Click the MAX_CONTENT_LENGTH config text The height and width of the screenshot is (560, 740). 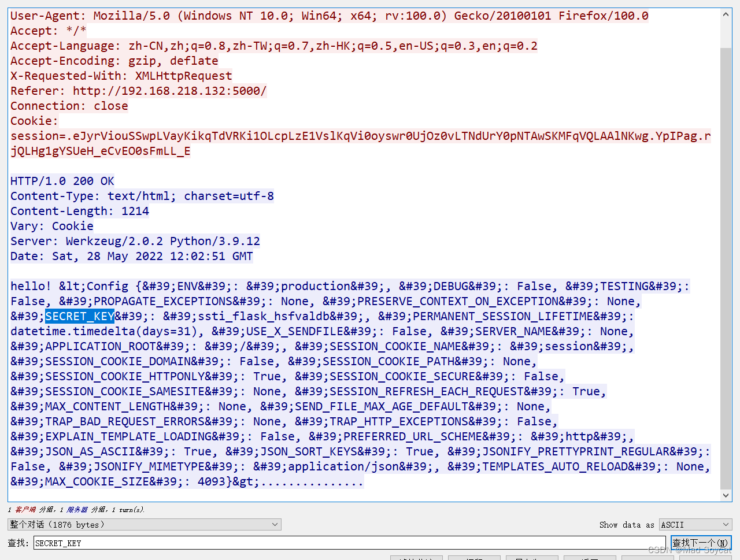108,406
